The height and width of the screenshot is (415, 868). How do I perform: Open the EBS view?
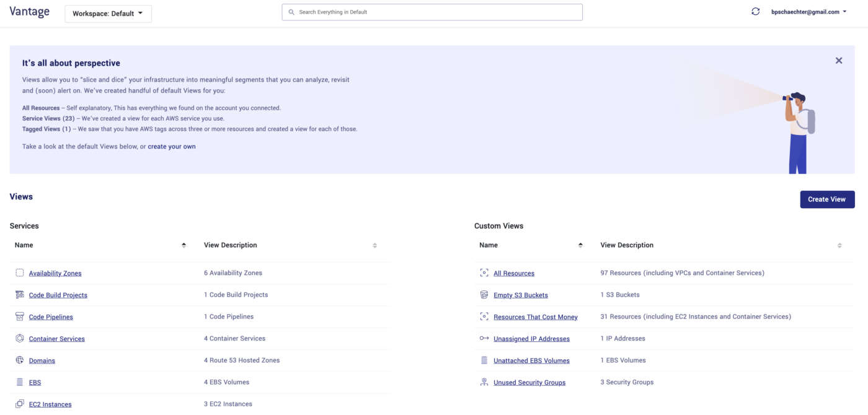point(35,383)
